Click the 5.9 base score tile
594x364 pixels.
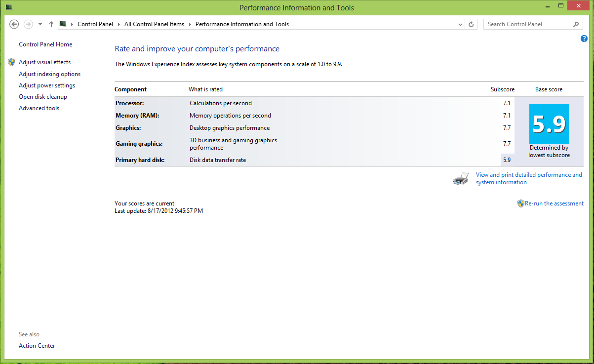(549, 124)
